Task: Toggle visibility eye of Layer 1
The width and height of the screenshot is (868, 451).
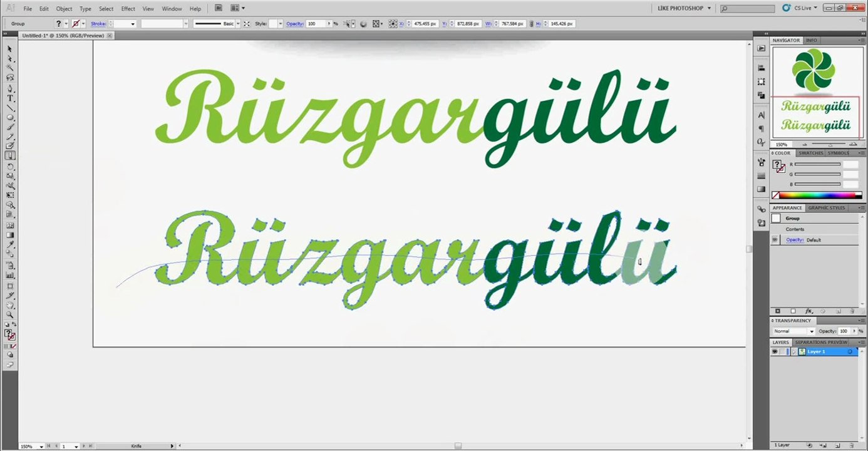Action: (775, 352)
